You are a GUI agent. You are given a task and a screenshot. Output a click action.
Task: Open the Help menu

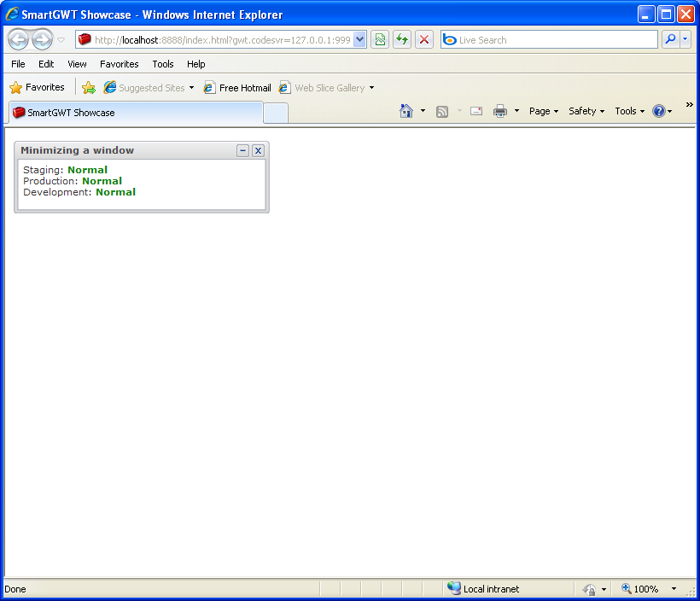[196, 64]
